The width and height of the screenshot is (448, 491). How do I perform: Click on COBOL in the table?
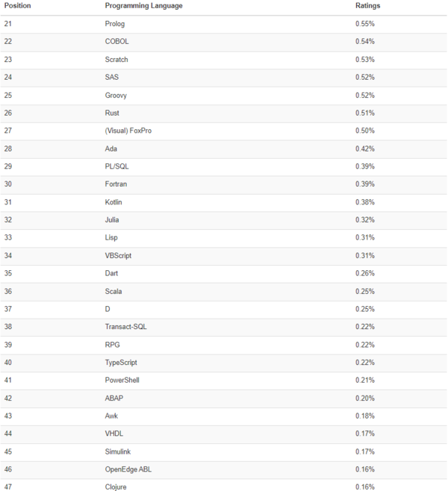click(x=116, y=42)
